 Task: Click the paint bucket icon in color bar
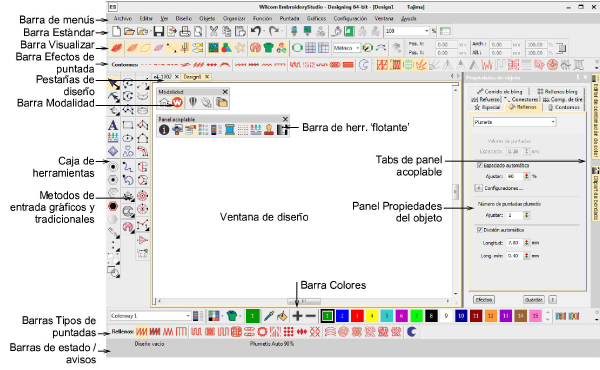(282, 316)
